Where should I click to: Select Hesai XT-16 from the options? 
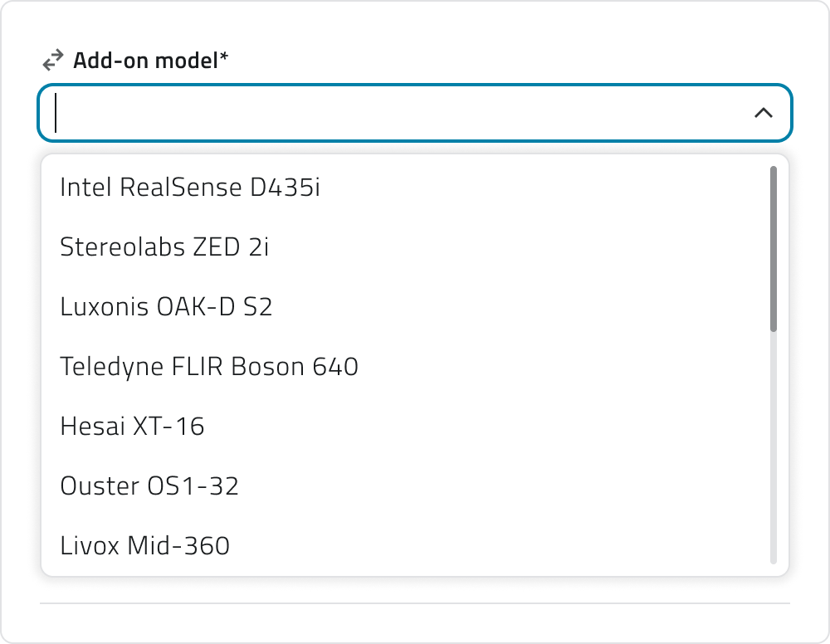[133, 426]
